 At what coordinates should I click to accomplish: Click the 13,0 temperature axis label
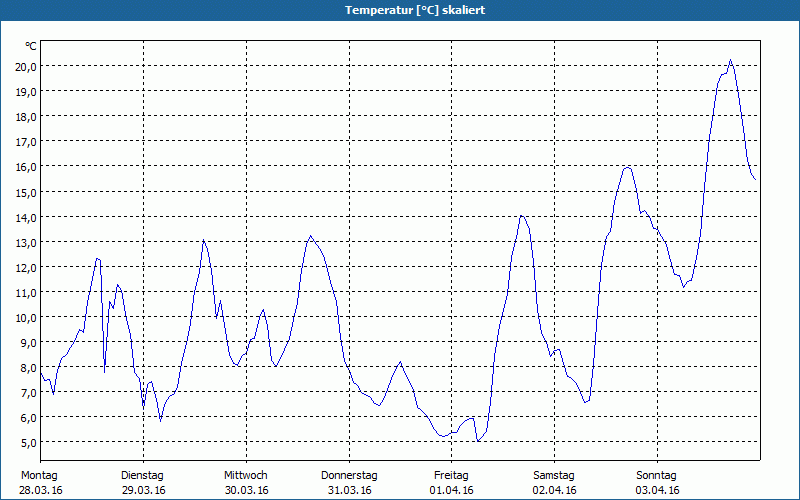point(26,242)
